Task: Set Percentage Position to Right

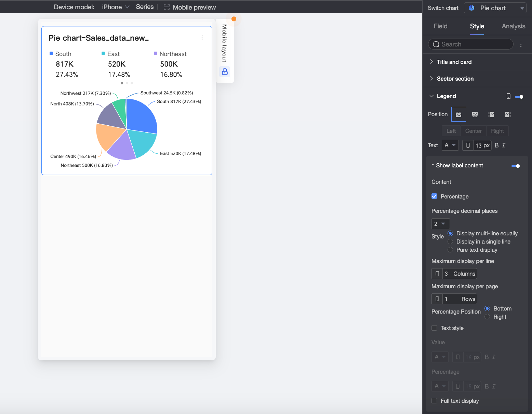Action: pos(487,317)
